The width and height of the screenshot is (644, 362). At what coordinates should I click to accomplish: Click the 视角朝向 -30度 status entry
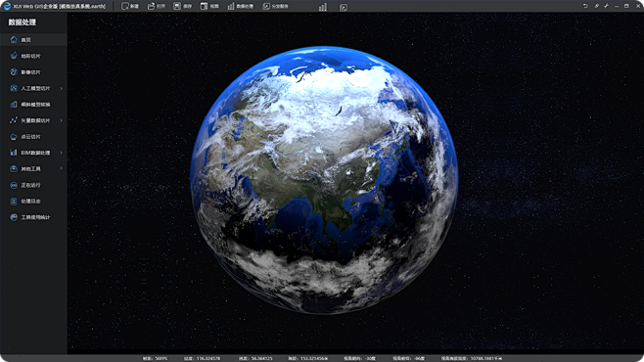click(360, 358)
